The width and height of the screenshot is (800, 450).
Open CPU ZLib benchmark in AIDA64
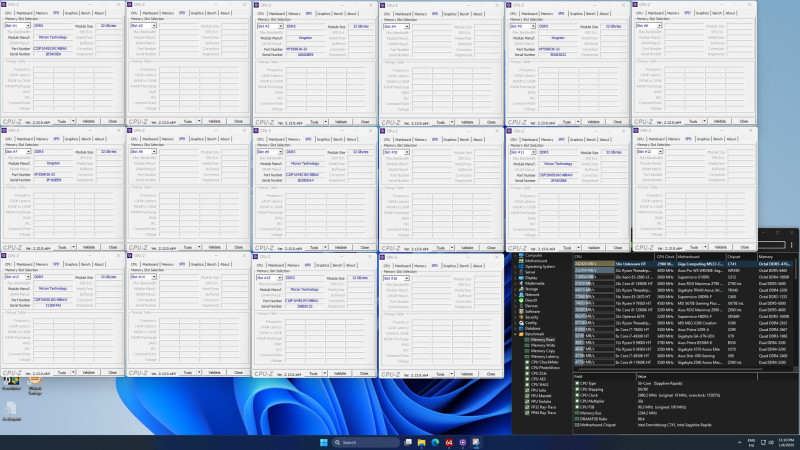tap(538, 373)
